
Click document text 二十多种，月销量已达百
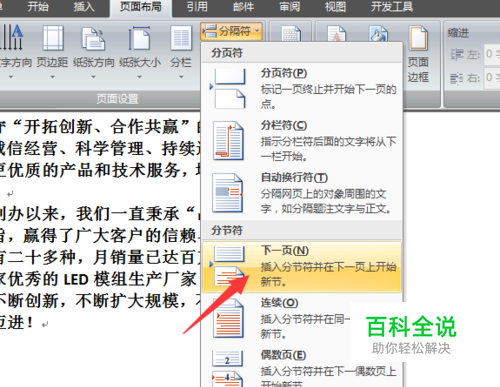pos(101,257)
